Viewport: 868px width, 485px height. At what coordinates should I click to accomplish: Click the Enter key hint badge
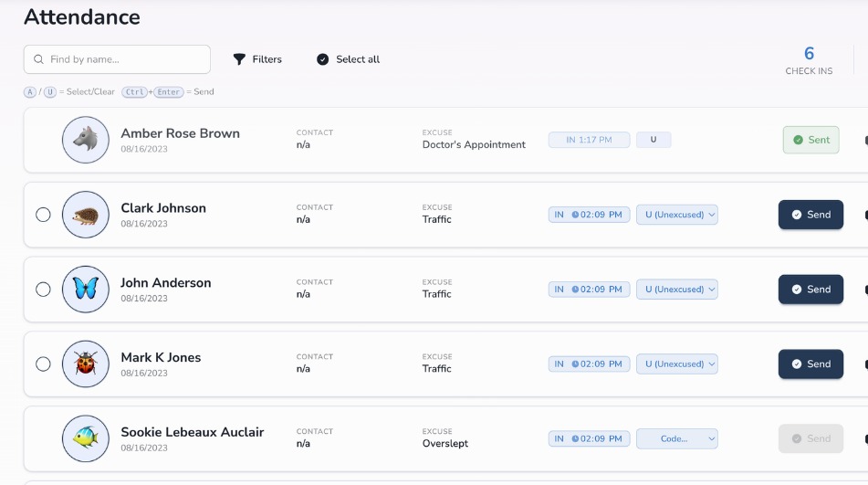pyautogui.click(x=168, y=92)
